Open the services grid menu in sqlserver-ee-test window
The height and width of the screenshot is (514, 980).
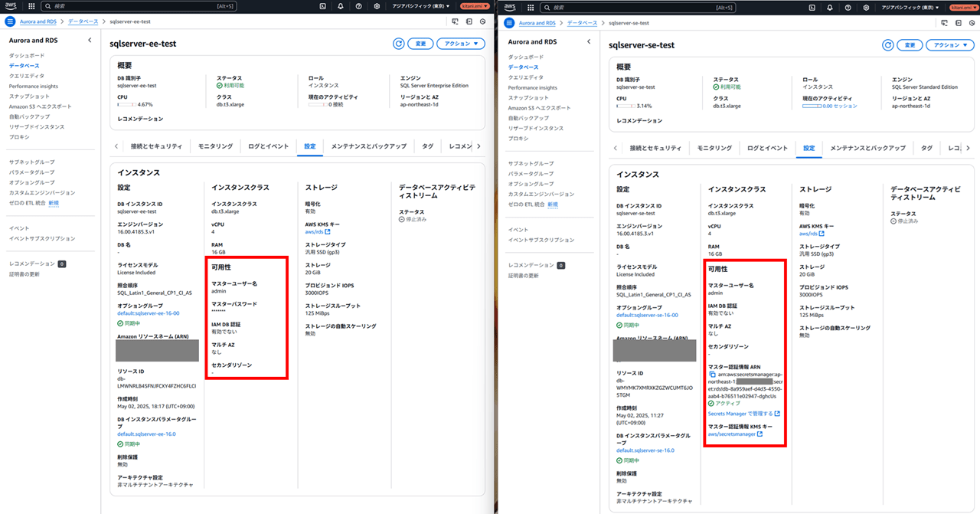point(31,6)
